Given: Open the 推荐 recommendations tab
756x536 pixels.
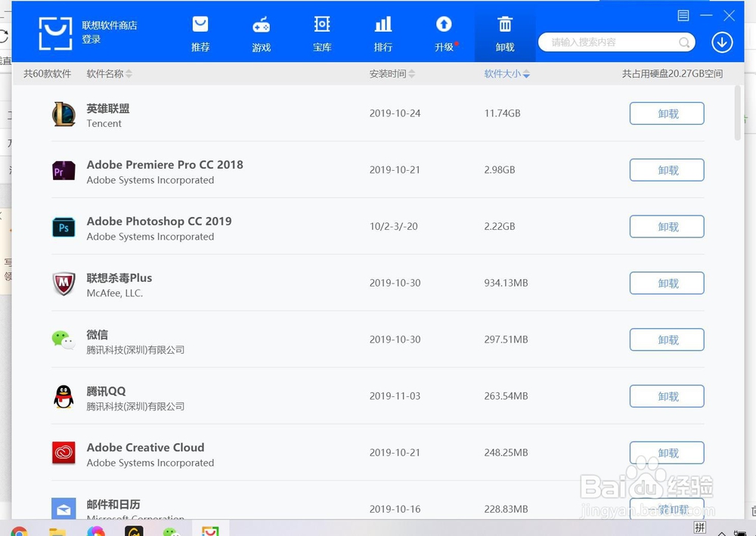Looking at the screenshot, I should [200, 34].
